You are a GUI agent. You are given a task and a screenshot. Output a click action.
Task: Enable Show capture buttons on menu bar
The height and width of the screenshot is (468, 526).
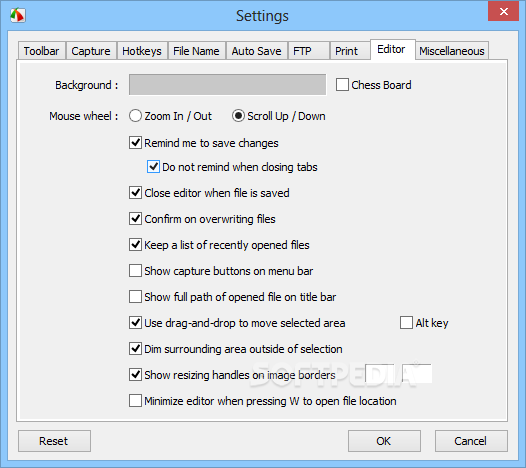[x=135, y=271]
